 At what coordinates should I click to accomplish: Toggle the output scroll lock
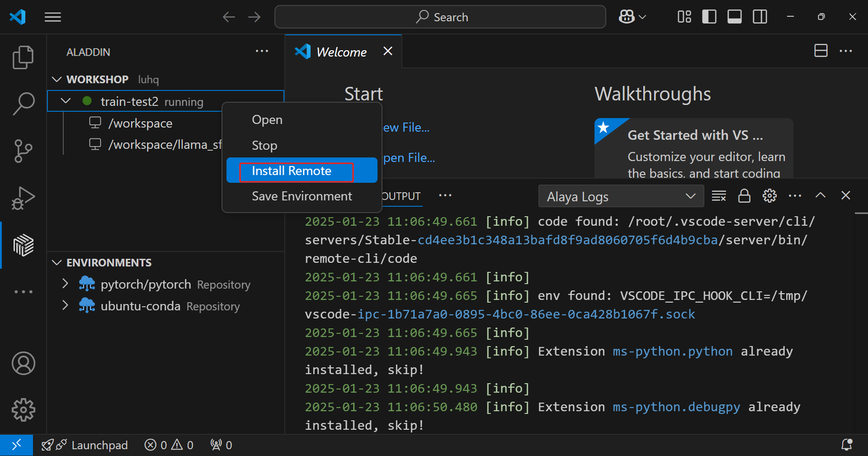point(744,196)
